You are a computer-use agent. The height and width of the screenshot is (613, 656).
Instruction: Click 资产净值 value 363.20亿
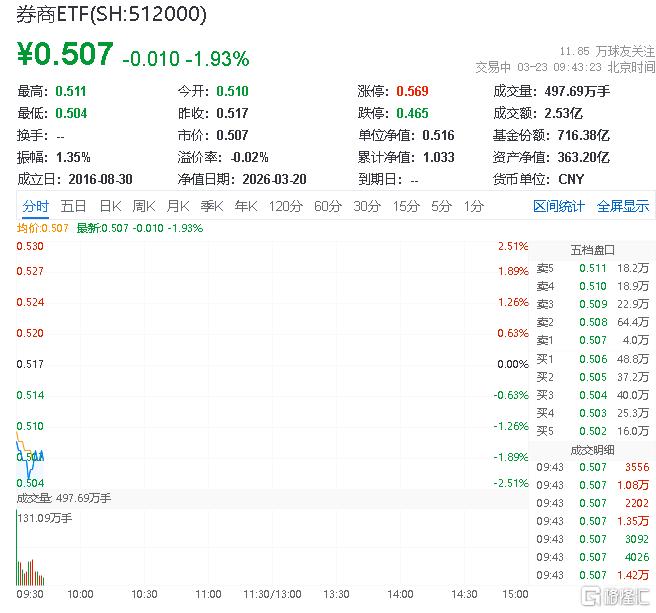click(x=583, y=157)
